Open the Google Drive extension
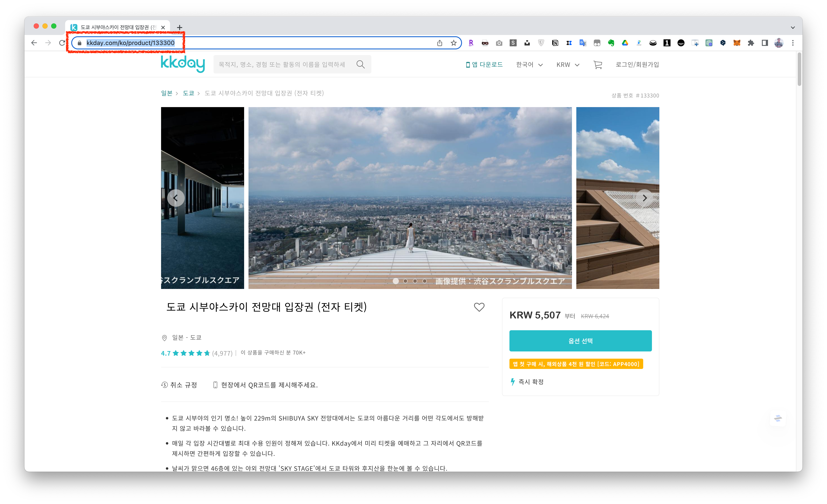 tap(625, 43)
